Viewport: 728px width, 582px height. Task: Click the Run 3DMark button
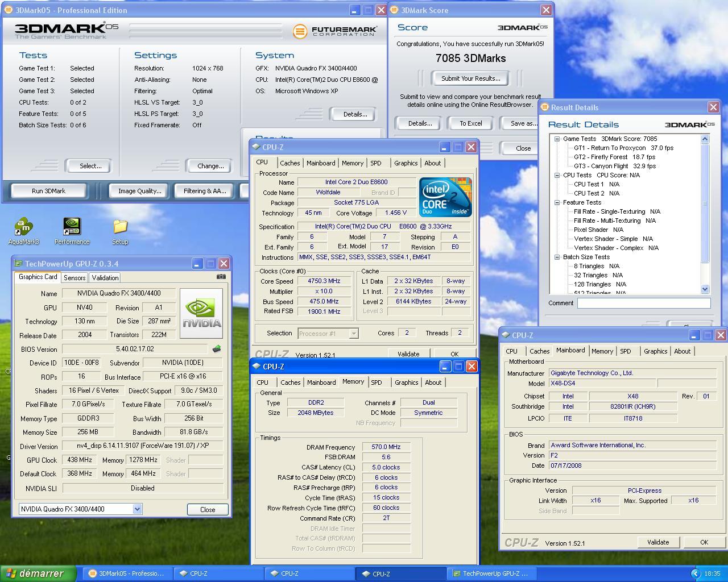48,191
